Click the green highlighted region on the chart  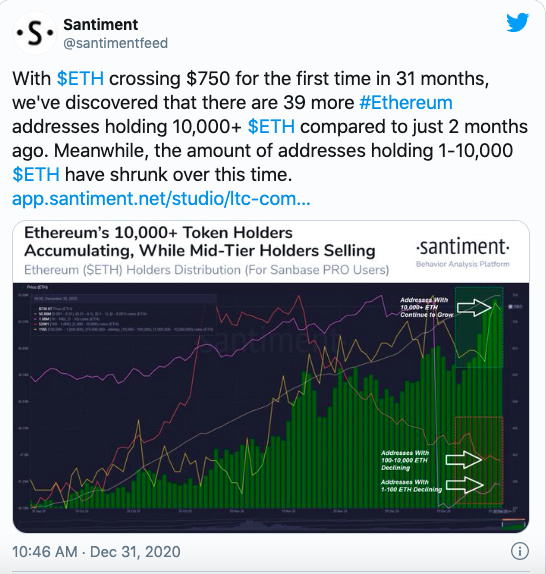[479, 327]
